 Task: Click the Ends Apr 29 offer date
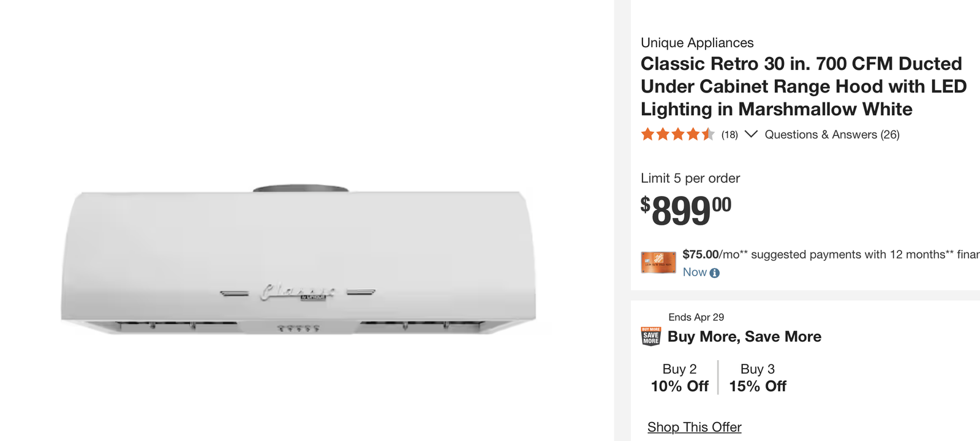pyautogui.click(x=696, y=317)
